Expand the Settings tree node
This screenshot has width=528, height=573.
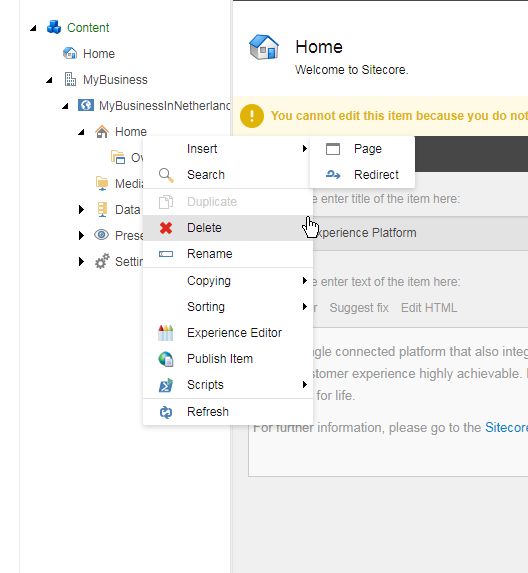pyautogui.click(x=81, y=261)
